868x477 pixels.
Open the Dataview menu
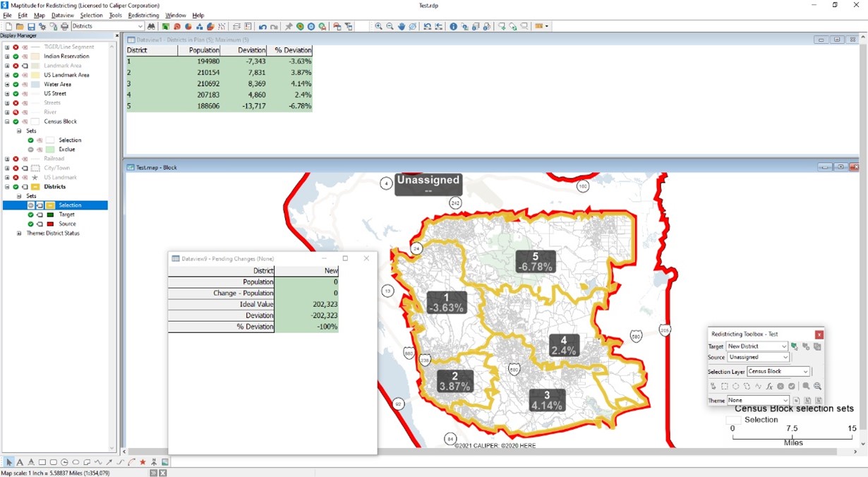click(63, 15)
